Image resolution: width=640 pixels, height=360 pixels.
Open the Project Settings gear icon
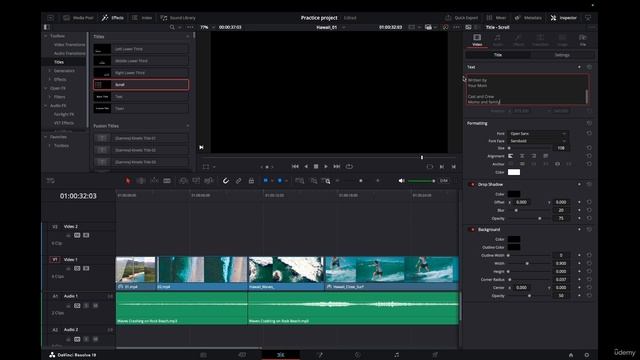[587, 355]
